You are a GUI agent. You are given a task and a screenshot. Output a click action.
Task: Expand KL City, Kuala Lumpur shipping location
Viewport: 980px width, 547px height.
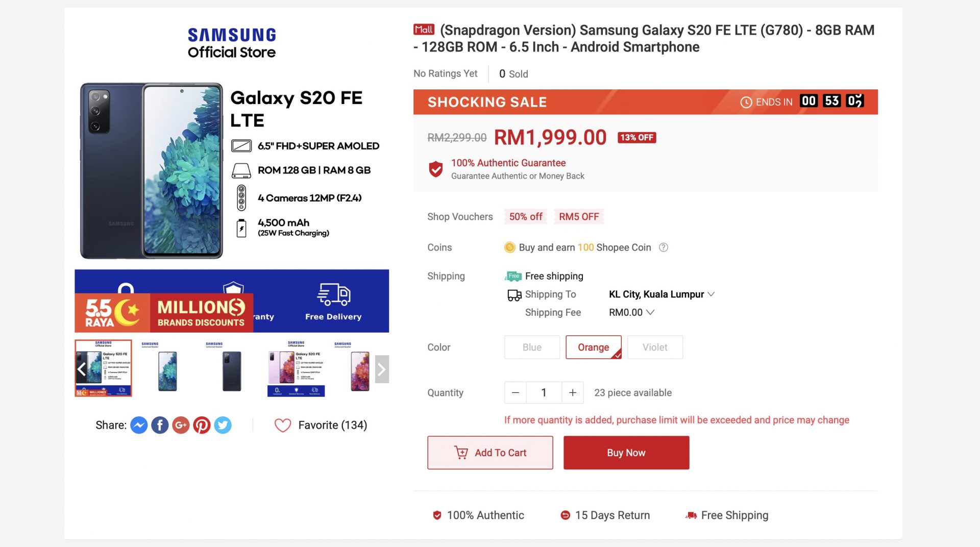coord(661,294)
